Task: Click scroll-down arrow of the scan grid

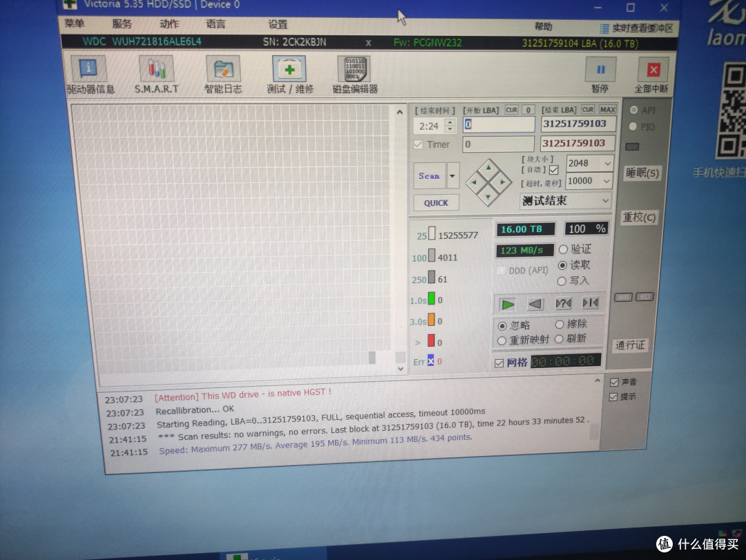Action: pyautogui.click(x=401, y=369)
